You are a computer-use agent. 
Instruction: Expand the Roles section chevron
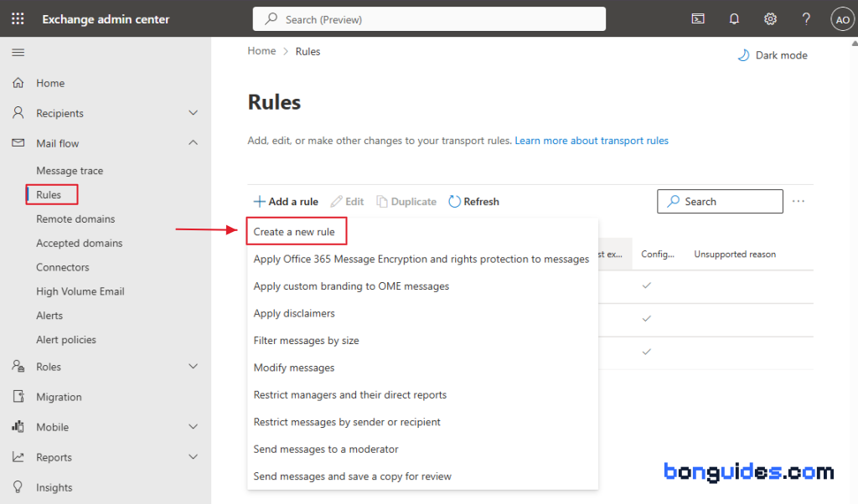point(194,366)
